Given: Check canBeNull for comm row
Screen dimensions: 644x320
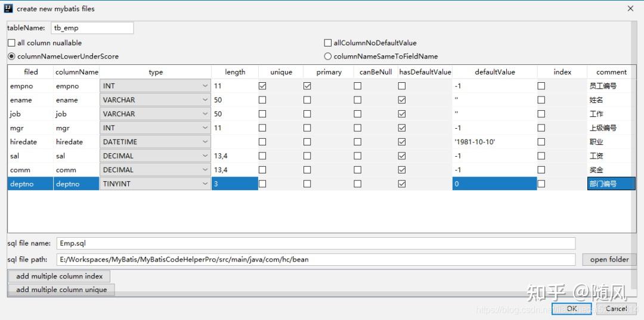Looking at the screenshot, I should tap(358, 169).
